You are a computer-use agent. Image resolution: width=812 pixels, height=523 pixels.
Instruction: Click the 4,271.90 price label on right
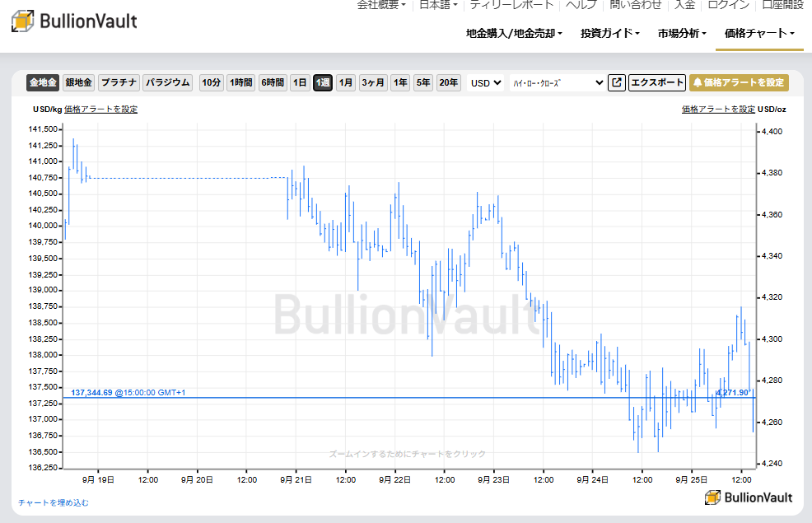tap(732, 393)
